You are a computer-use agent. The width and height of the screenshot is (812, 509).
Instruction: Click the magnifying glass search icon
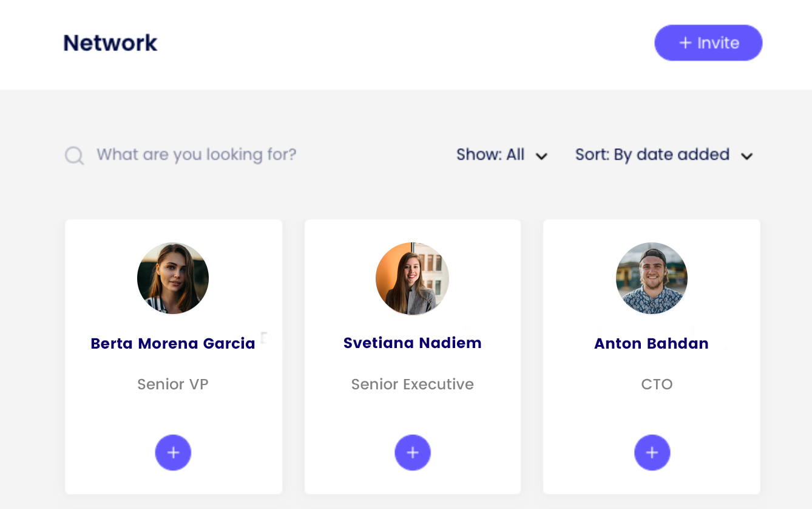(x=74, y=155)
